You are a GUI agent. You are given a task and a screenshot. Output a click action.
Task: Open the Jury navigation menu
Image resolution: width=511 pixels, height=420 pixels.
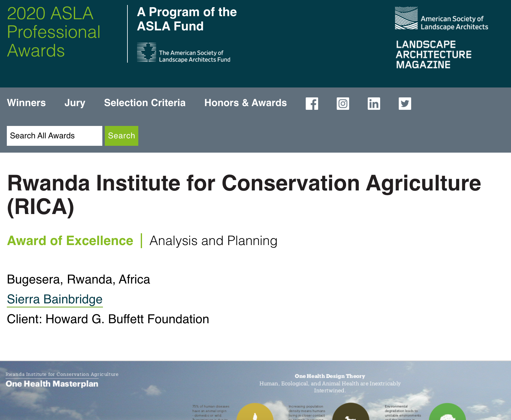click(74, 103)
